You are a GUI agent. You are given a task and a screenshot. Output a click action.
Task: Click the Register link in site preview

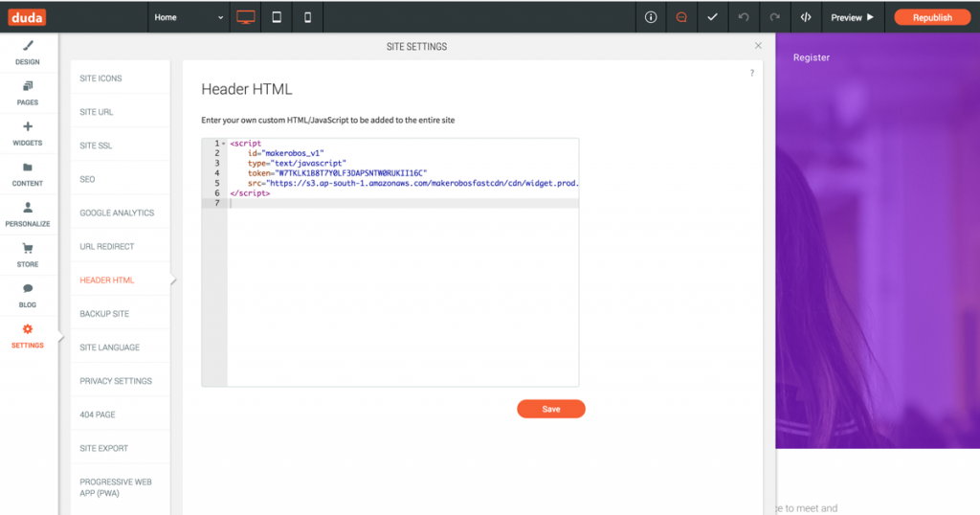(812, 57)
